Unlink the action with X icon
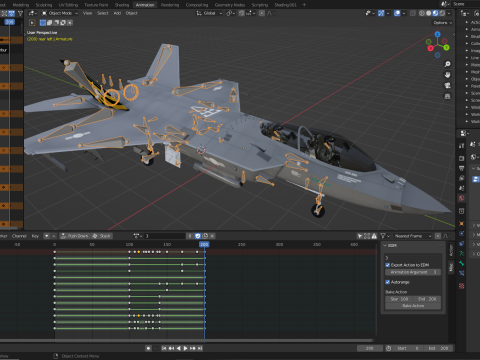 [212, 236]
